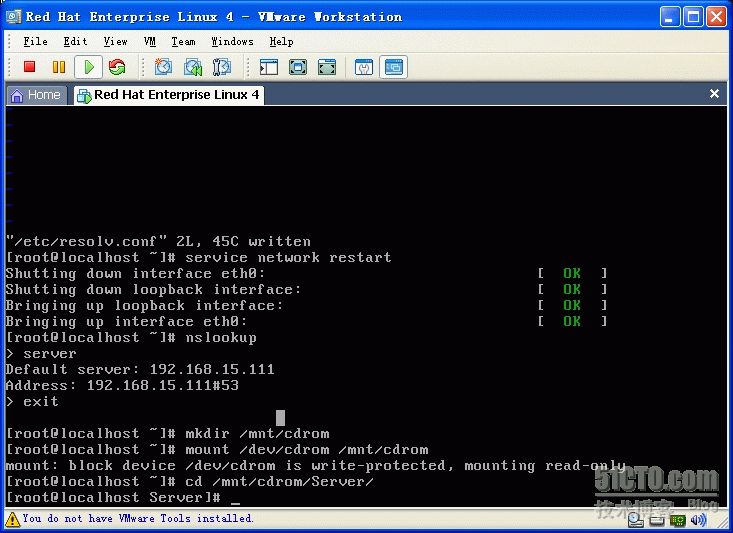733x533 pixels.
Task: Minimize the VMware Workstation window
Action: (670, 17)
